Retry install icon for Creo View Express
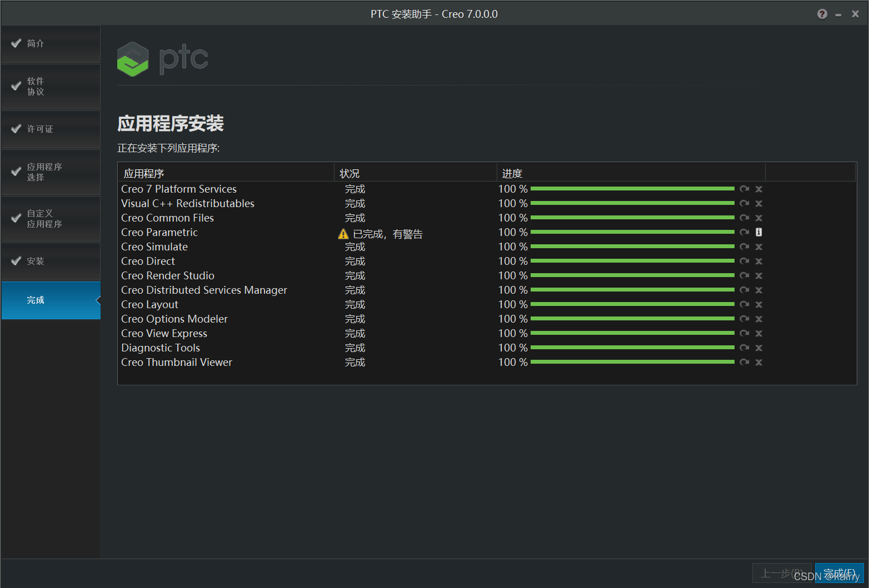This screenshot has height=588, width=869. point(745,333)
